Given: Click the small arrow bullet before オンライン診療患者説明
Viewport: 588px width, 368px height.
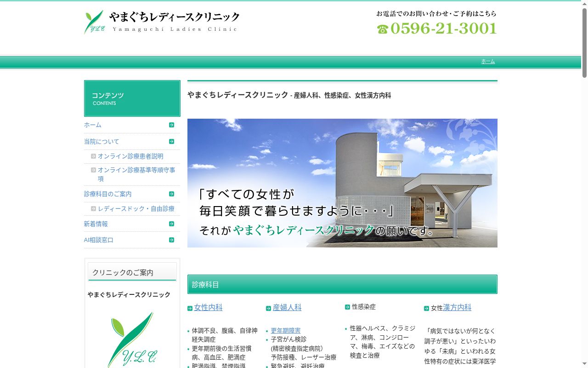Looking at the screenshot, I should pyautogui.click(x=94, y=156).
